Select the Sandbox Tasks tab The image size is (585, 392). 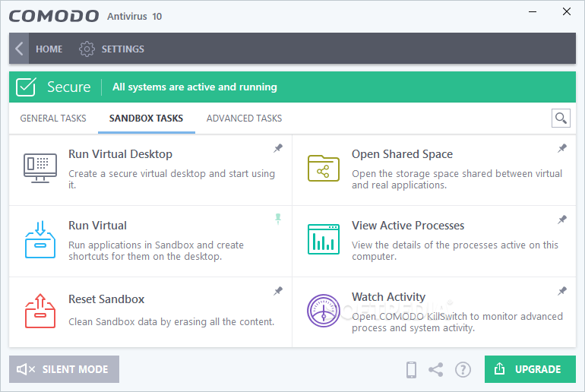pyautogui.click(x=146, y=119)
